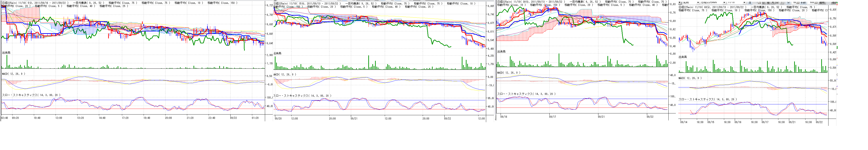Click the 本数 bar count label
868x150 pixels.
803,3
